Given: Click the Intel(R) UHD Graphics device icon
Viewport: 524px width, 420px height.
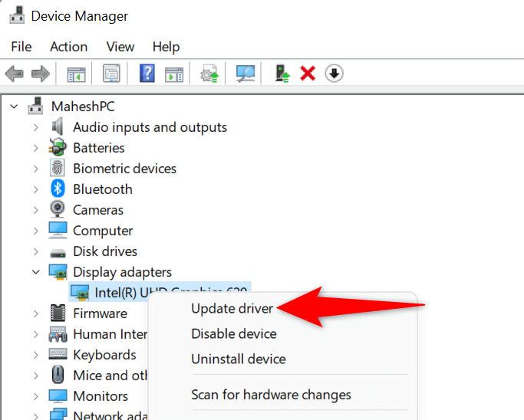Looking at the screenshot, I should tap(80, 292).
